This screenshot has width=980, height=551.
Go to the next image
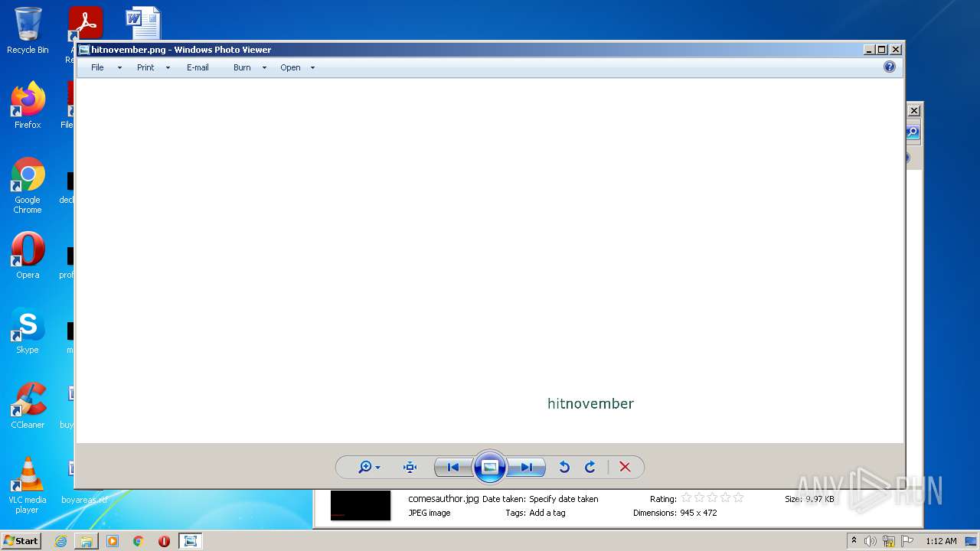[x=527, y=467]
